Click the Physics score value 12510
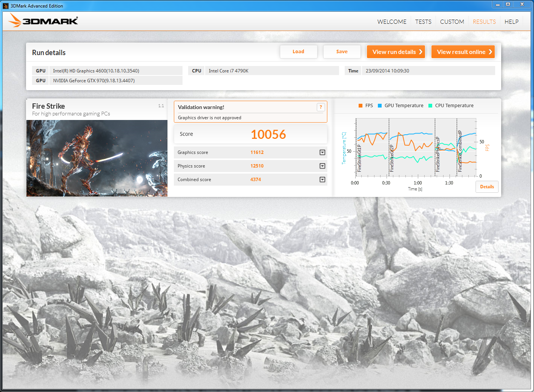Viewport: 534px width, 392px height. 257,166
